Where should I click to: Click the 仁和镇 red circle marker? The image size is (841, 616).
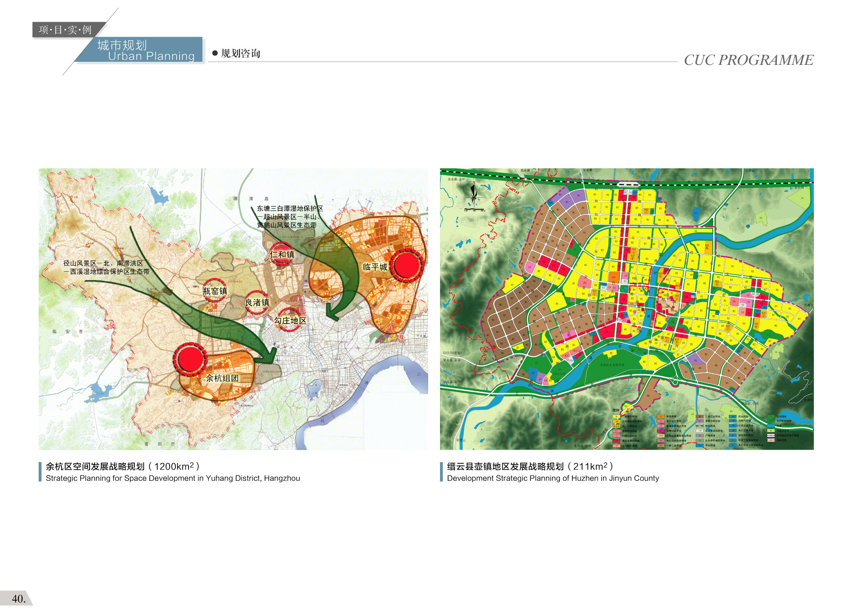282,254
